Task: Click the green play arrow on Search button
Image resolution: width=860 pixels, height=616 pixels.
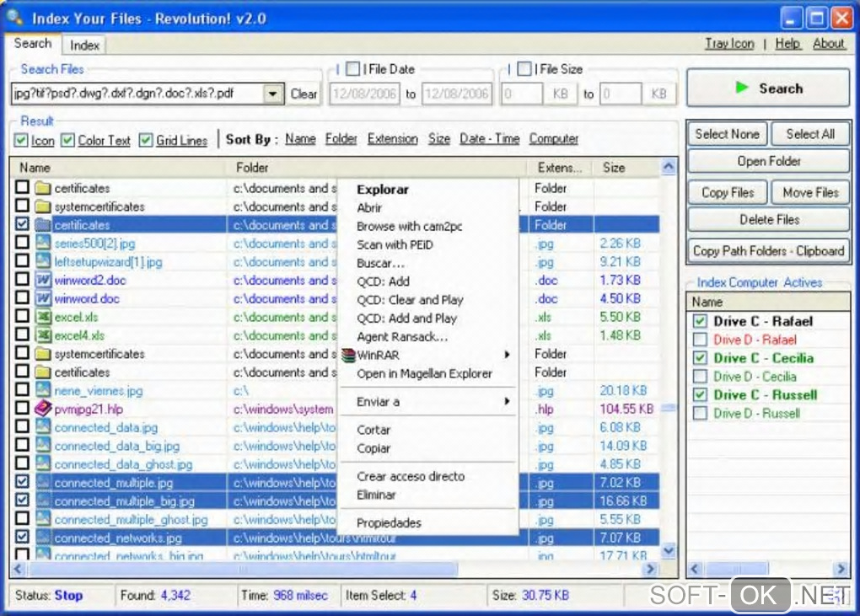Action: point(741,88)
